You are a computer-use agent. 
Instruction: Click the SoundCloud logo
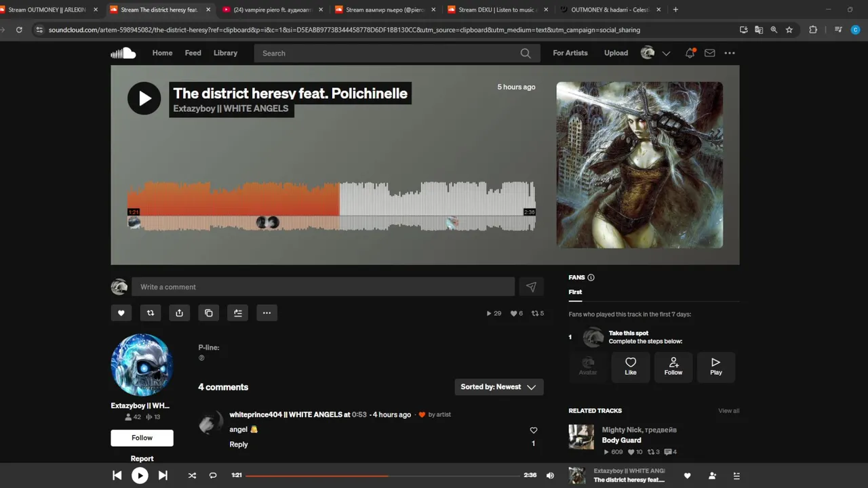[x=123, y=53]
